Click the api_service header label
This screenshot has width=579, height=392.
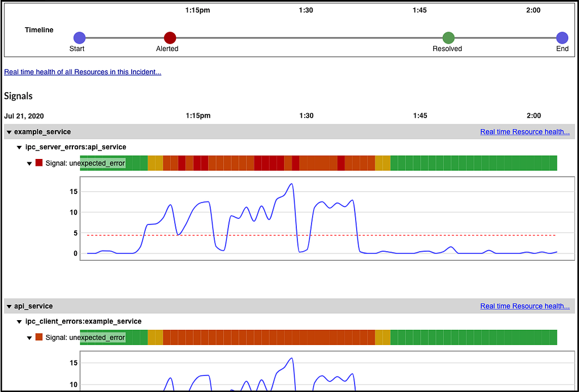coord(33,306)
